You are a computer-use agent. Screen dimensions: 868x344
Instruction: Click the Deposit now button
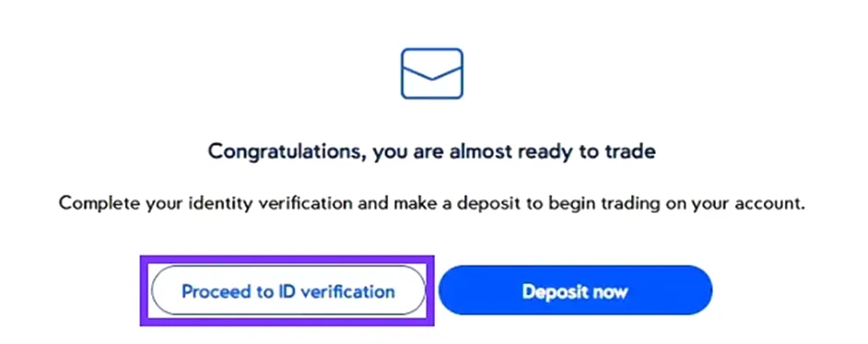[x=575, y=291]
